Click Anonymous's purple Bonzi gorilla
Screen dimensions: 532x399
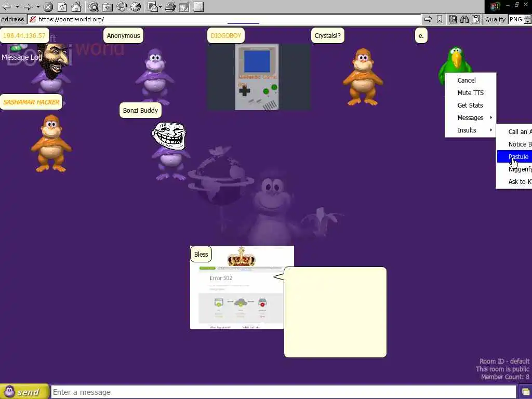[x=155, y=77]
